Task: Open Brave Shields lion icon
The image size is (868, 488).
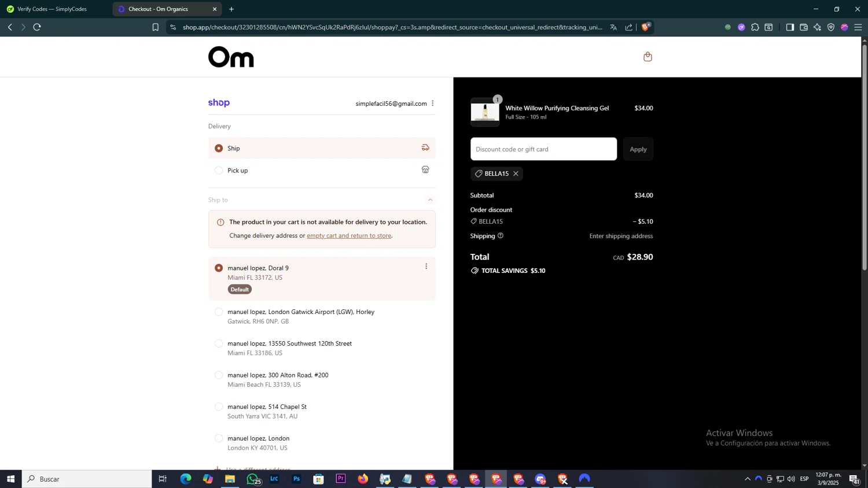Action: (646, 27)
